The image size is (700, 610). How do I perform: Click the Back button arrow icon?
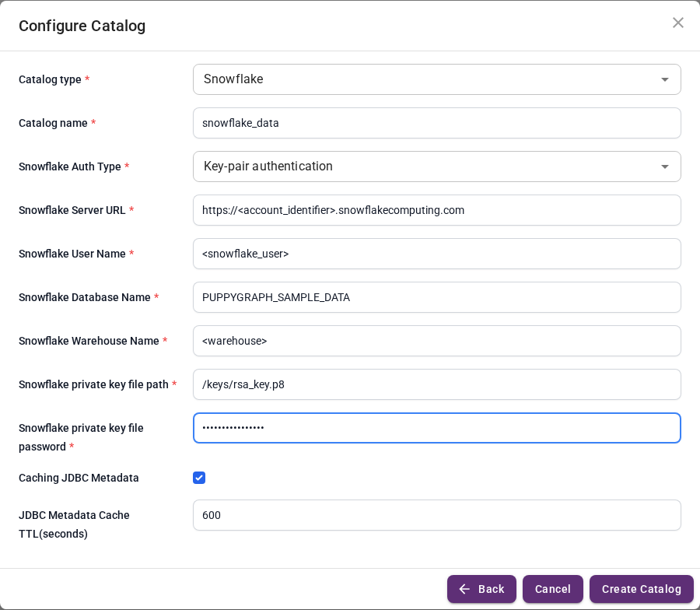coord(464,589)
